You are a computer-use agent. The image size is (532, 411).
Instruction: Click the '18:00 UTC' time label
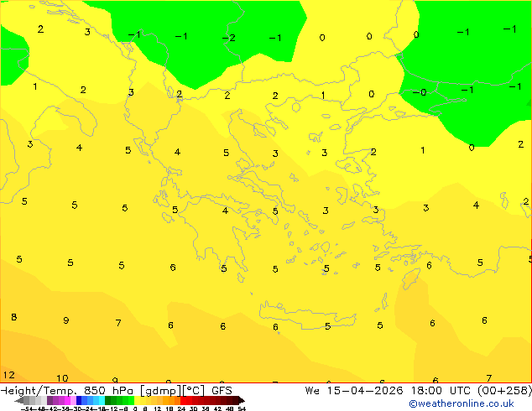pos(441,391)
